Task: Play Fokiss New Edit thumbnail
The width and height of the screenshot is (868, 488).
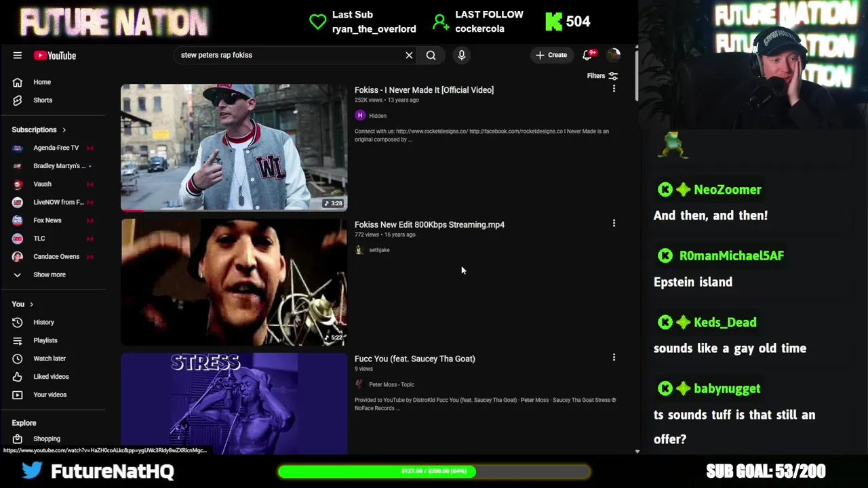Action: [234, 282]
